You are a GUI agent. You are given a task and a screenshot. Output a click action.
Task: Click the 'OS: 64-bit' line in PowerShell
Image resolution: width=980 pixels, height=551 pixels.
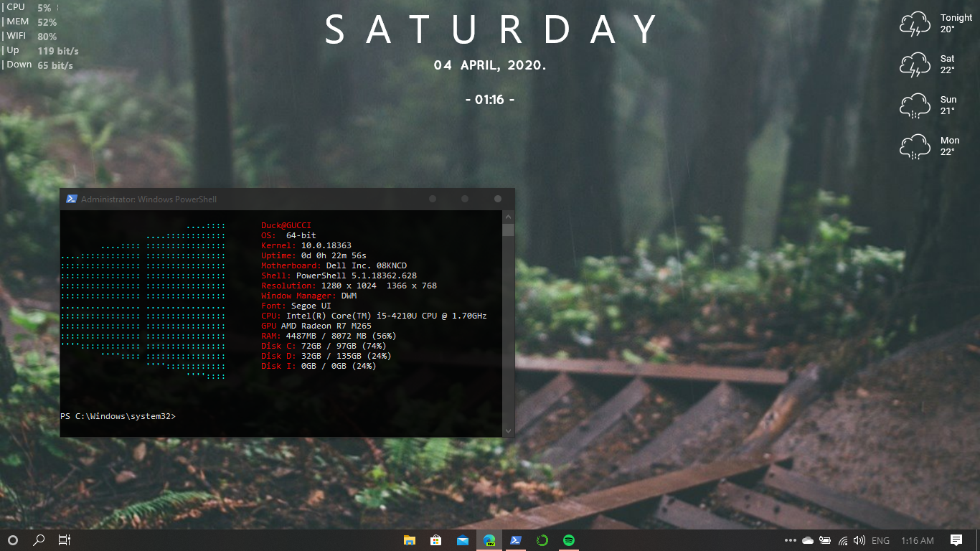[288, 235]
